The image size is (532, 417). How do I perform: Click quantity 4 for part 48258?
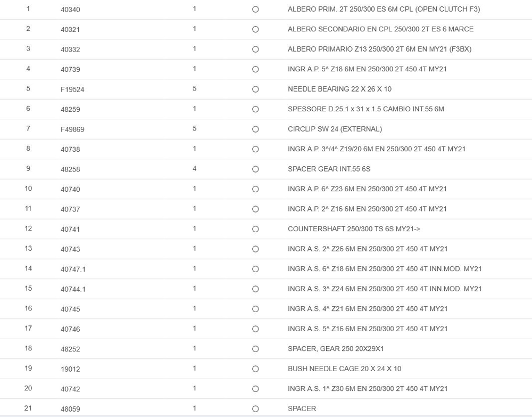[x=194, y=169]
